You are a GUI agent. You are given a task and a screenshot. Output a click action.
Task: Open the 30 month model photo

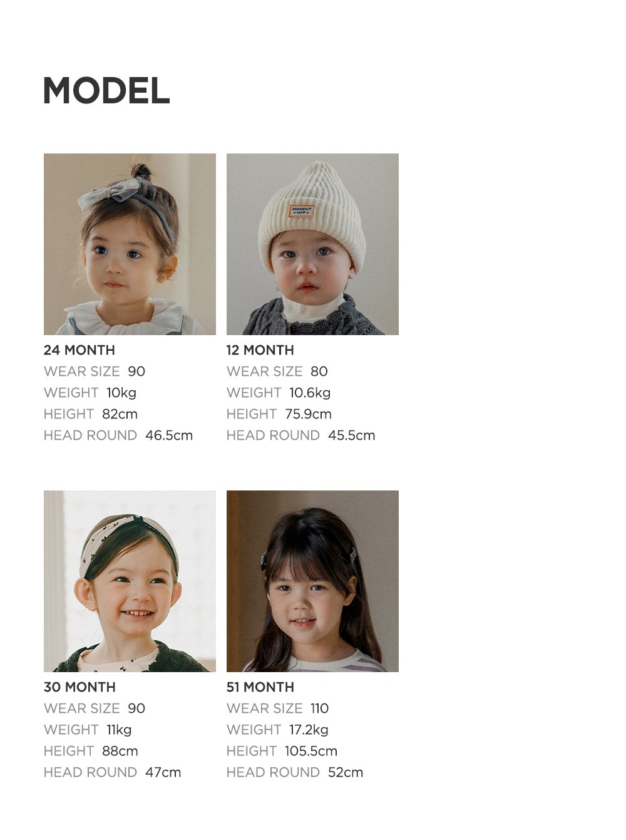click(x=130, y=581)
